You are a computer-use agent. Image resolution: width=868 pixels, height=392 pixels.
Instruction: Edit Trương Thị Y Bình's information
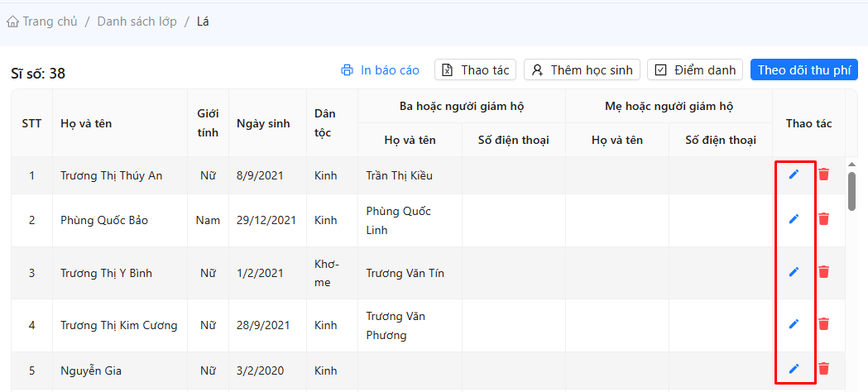[x=794, y=272]
